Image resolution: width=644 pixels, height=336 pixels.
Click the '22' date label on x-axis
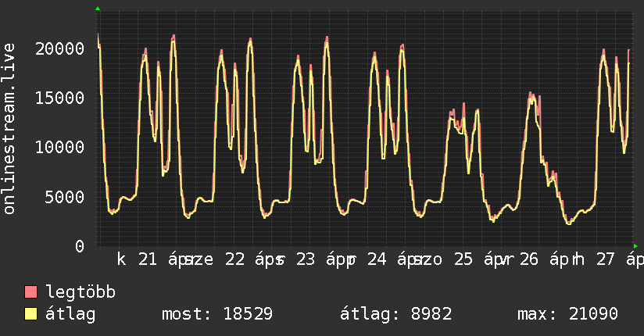[x=234, y=259]
